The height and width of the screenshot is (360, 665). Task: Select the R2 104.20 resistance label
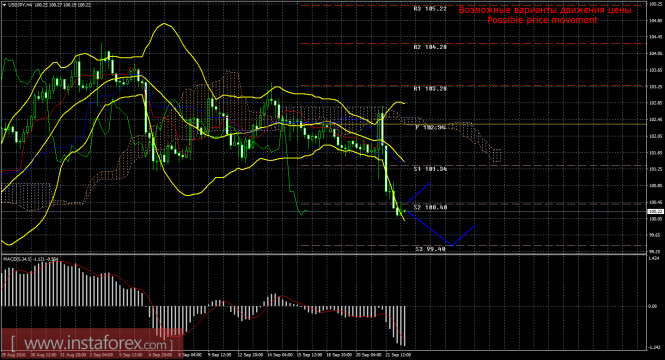430,47
